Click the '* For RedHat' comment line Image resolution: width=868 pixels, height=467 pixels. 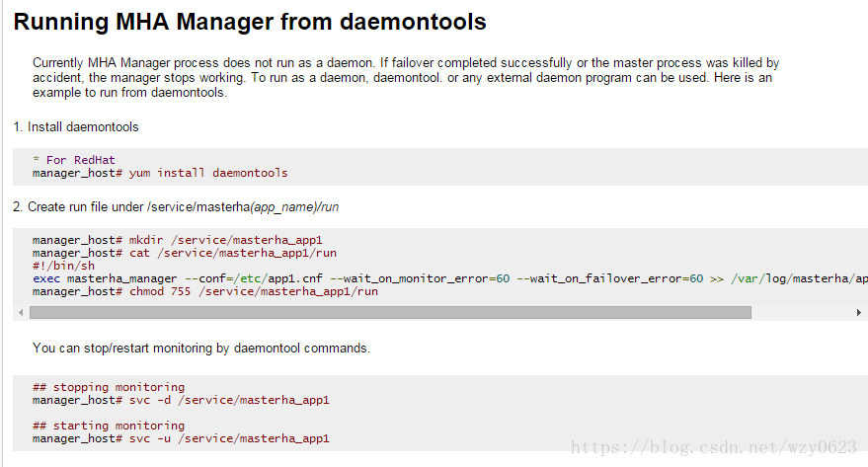(74, 160)
